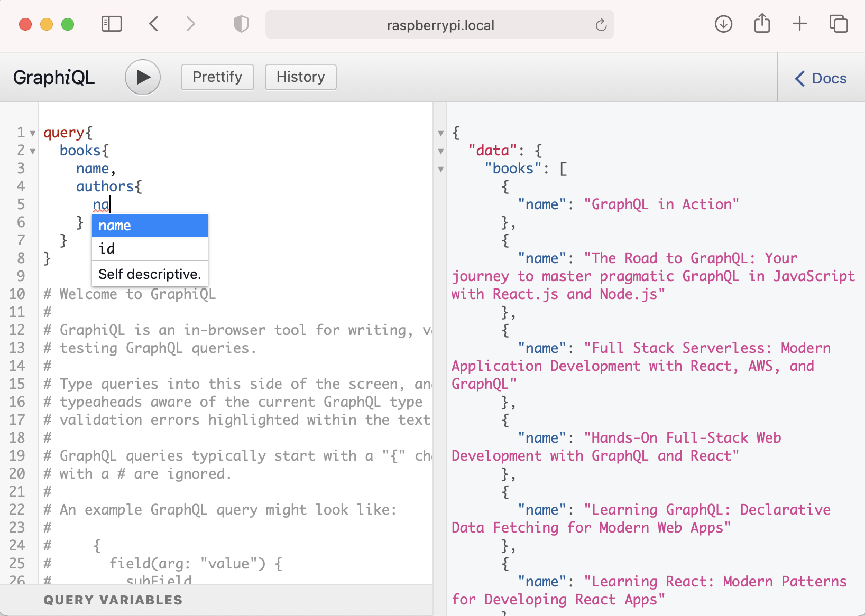Go back to the previous page
Viewport: 865px width, 616px height.
tap(154, 24)
